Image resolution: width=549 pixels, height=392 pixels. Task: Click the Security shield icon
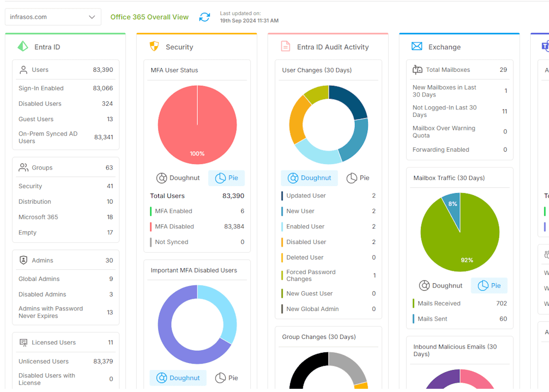pyautogui.click(x=154, y=47)
